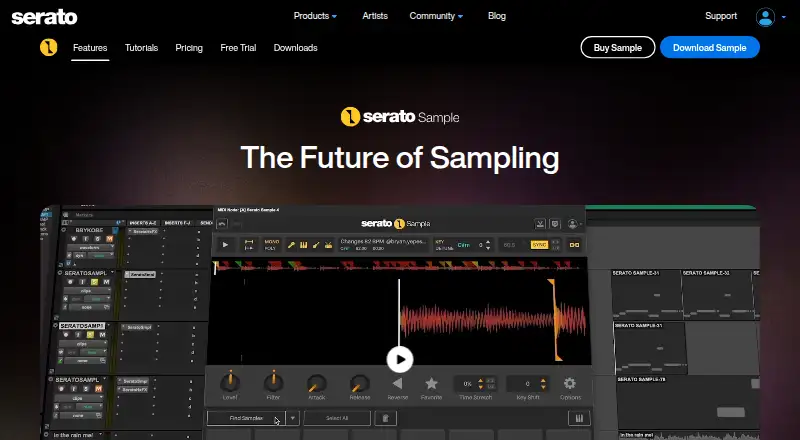Click the trash delete icon near Select All
Image resolution: width=800 pixels, height=440 pixels.
(x=386, y=418)
